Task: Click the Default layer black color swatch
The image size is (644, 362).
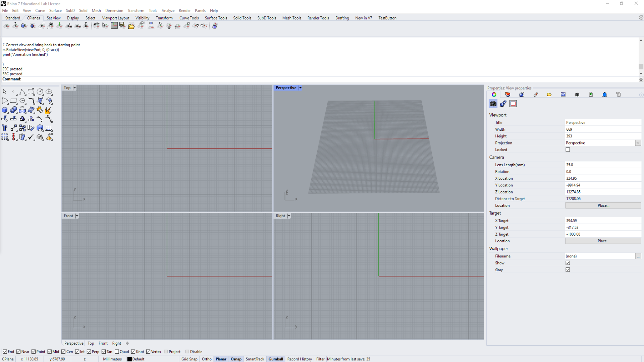Action: pos(129,359)
